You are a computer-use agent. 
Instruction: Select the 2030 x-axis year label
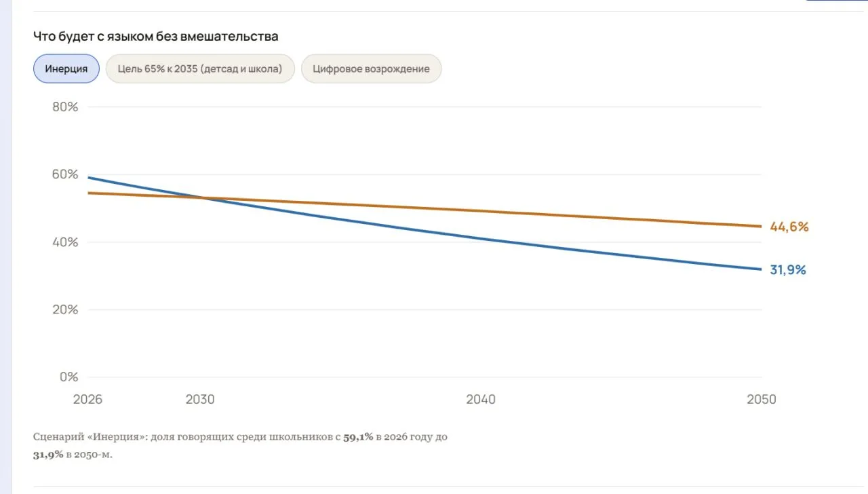pyautogui.click(x=200, y=399)
